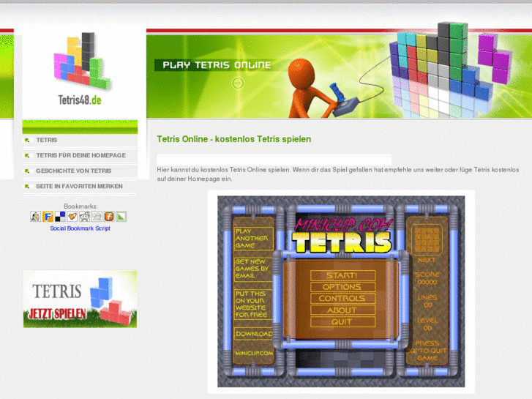This screenshot has width=532, height=399.
Task: Click the Download panel button
Action: [254, 334]
